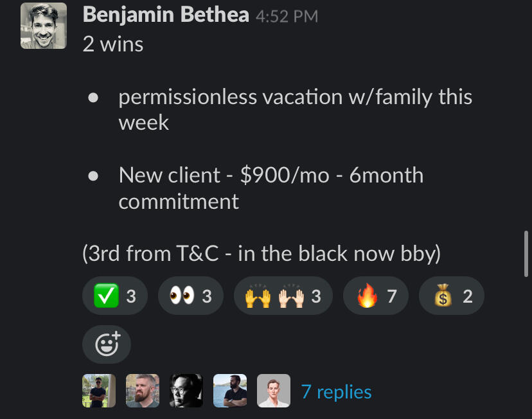Open the 4:52 PM timestamp link
Viewport: 532px width, 419px height.
(x=287, y=17)
